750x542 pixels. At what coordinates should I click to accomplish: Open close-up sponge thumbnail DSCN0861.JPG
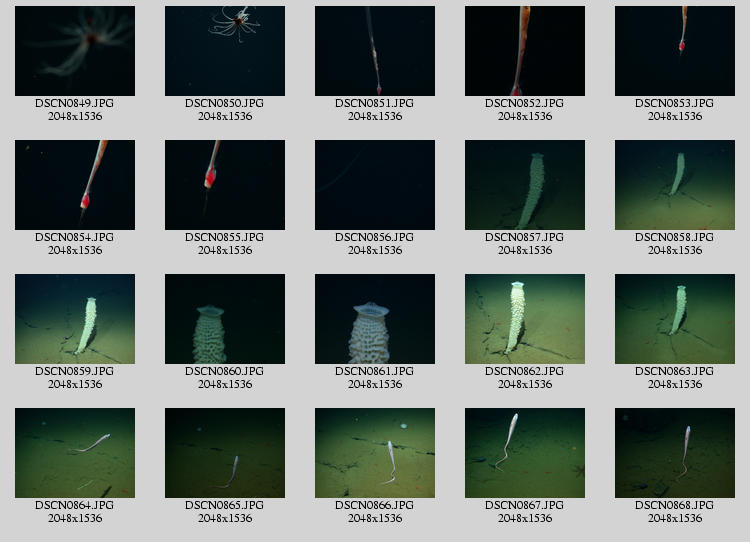tap(375, 319)
